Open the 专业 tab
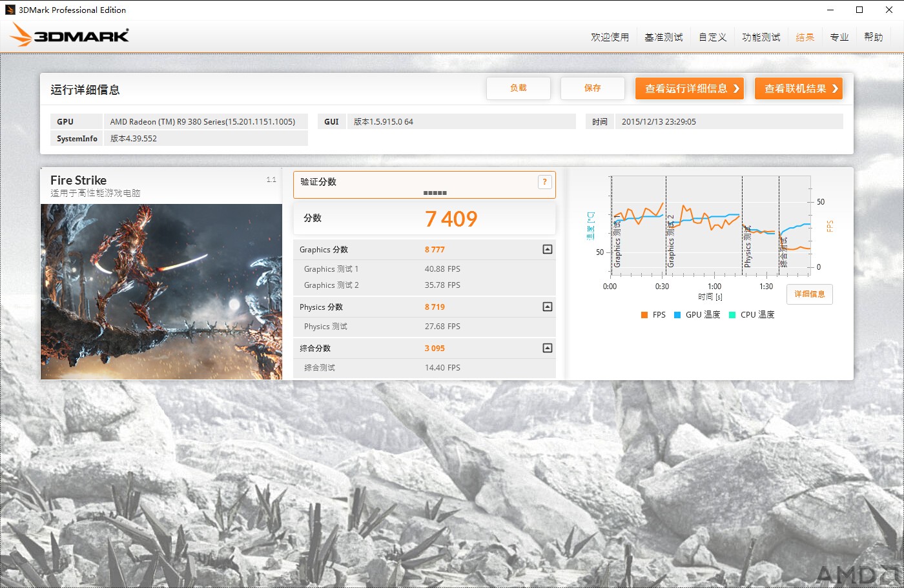Viewport: 904px width, 588px height. pos(839,37)
